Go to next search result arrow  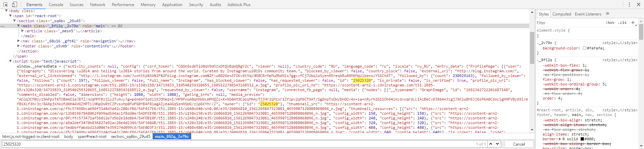click(497, 144)
